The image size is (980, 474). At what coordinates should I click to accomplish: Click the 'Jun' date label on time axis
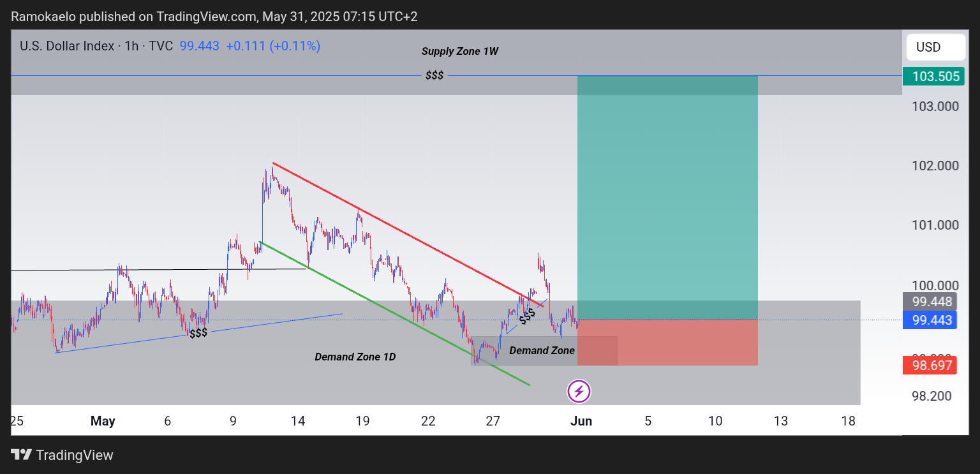click(581, 421)
